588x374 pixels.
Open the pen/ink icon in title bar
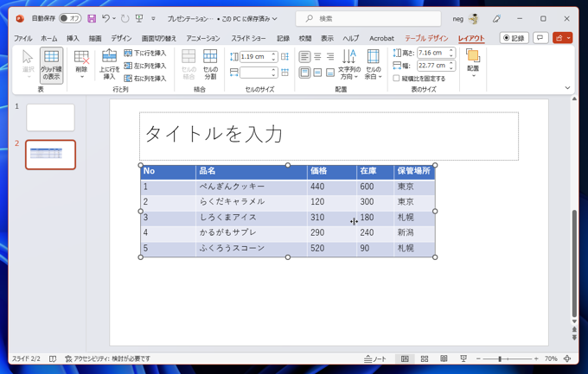point(496,18)
